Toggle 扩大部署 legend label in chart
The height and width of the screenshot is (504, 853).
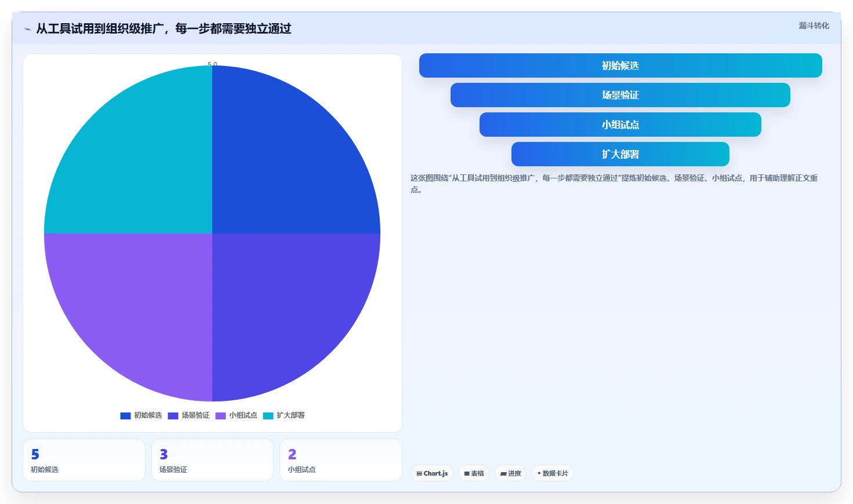(x=291, y=415)
